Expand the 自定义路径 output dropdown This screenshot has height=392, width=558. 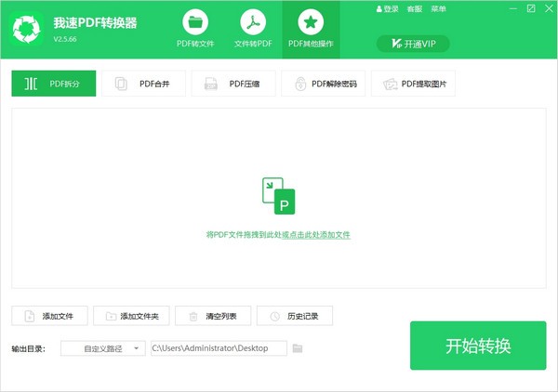(102, 348)
